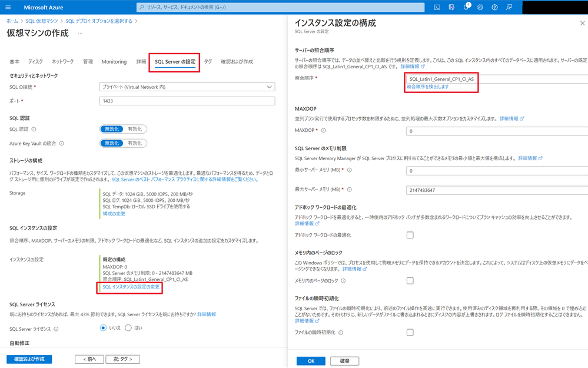This screenshot has height=368, width=588.
Task: Expand the SQL の接続 dropdown
Action: pos(187,87)
